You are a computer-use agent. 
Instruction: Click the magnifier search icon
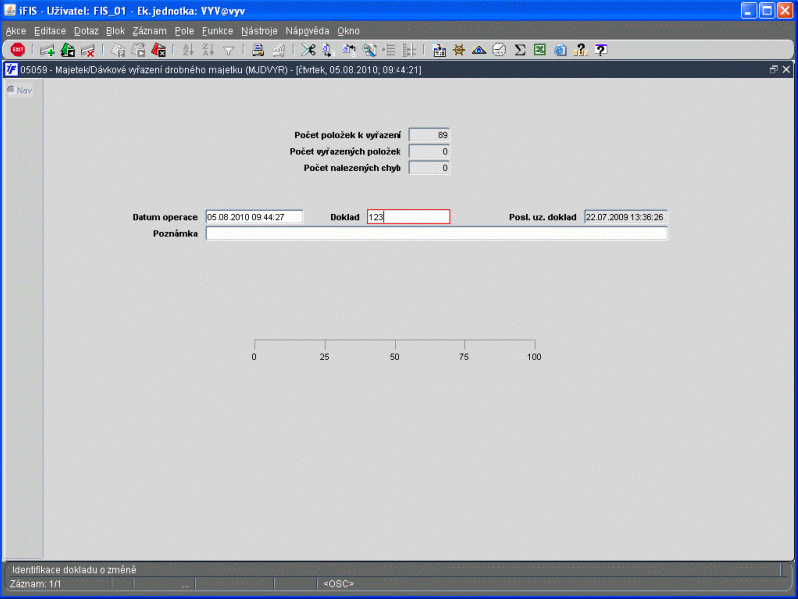point(369,50)
